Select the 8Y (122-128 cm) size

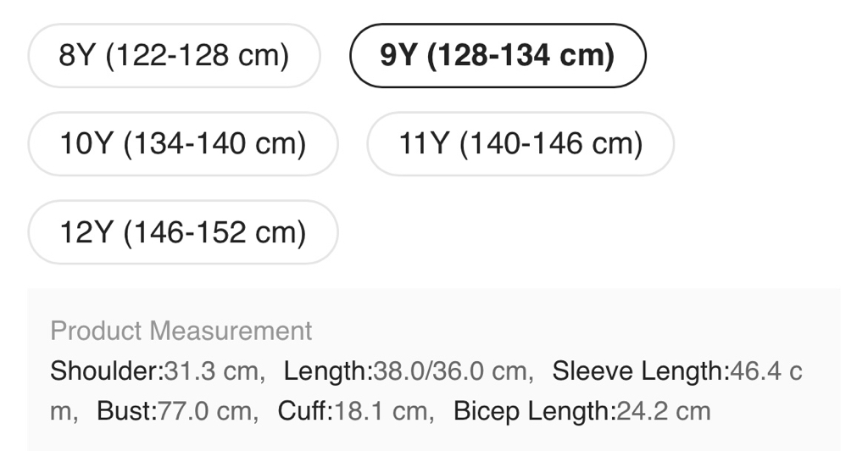point(174,56)
